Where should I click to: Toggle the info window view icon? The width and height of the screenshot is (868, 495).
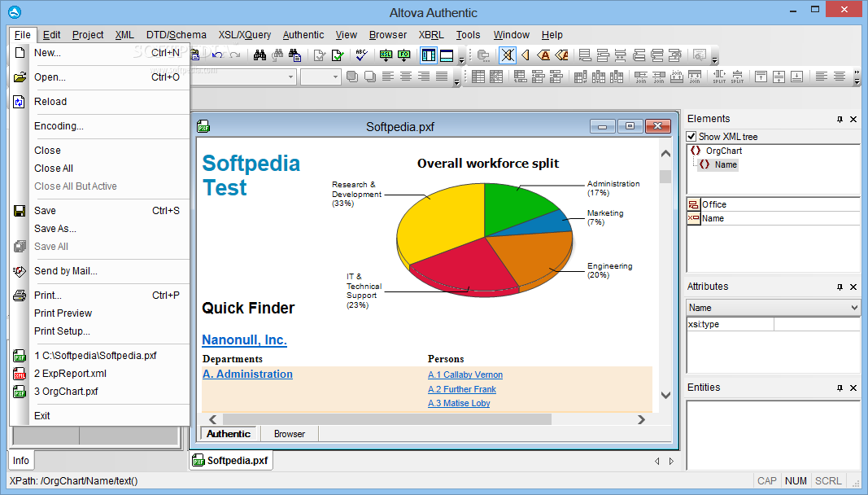coord(447,55)
